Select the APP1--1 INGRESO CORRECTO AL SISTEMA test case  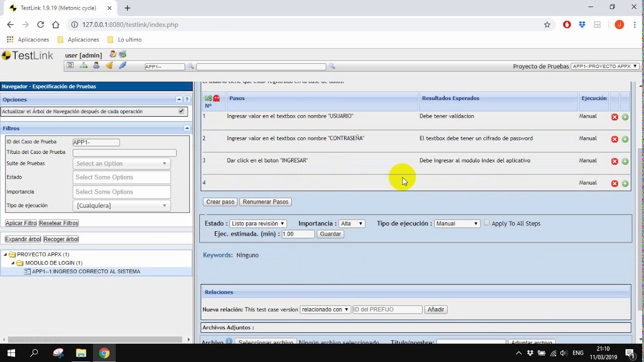click(86, 271)
